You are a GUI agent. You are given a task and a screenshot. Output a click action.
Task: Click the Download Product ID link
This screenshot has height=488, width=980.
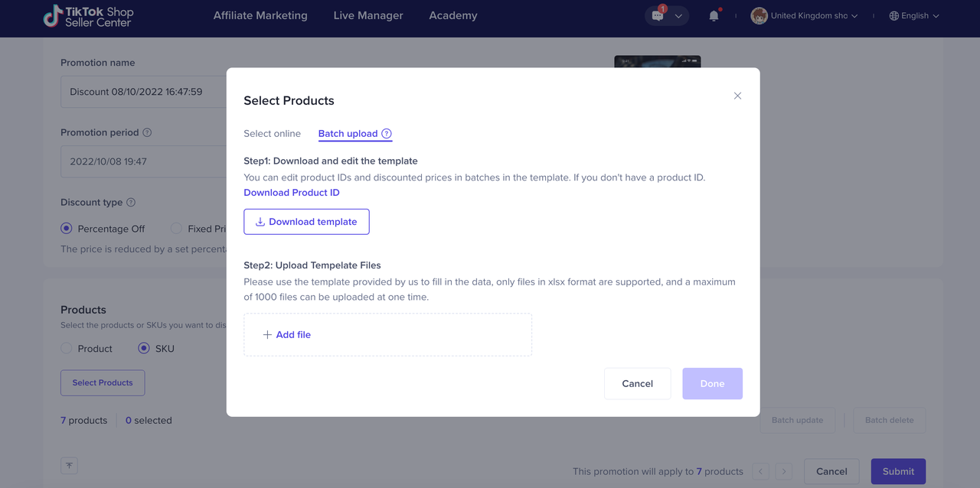[x=291, y=193]
